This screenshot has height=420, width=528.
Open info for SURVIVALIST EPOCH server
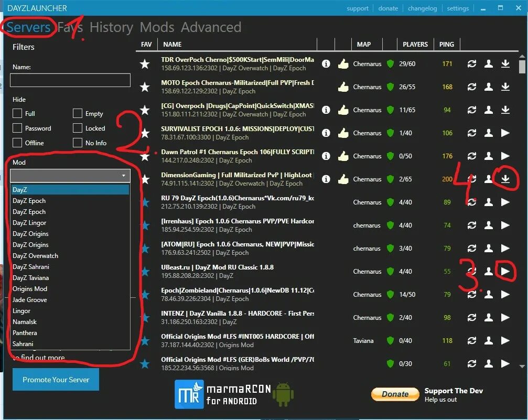click(326, 133)
